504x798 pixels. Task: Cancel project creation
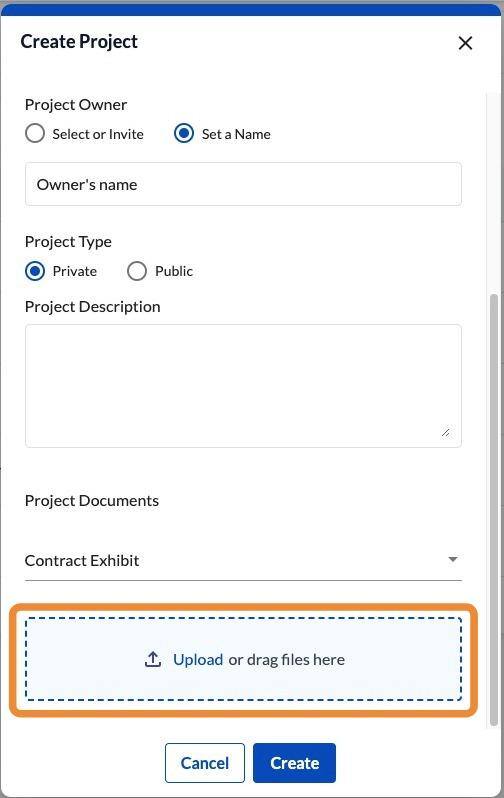(x=205, y=763)
